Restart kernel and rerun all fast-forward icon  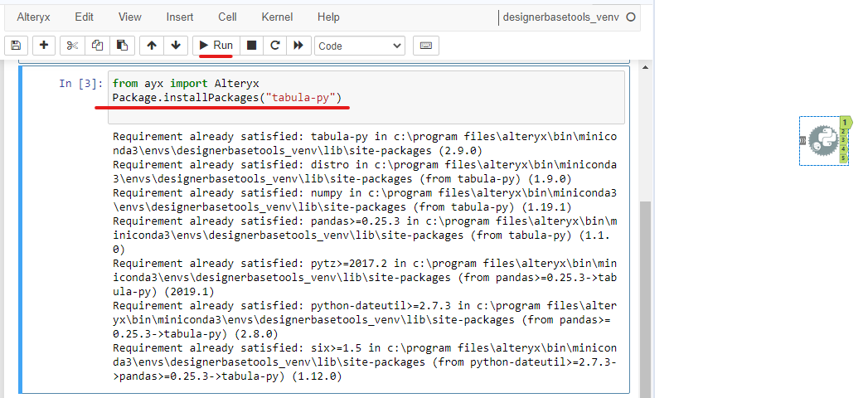pyautogui.click(x=298, y=46)
